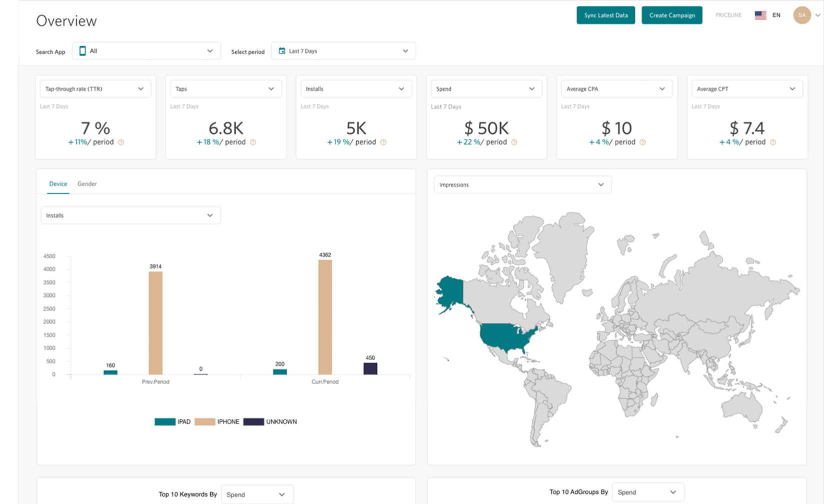Expand the account menu chevron beside avatar
The height and width of the screenshot is (504, 824).
click(x=818, y=15)
